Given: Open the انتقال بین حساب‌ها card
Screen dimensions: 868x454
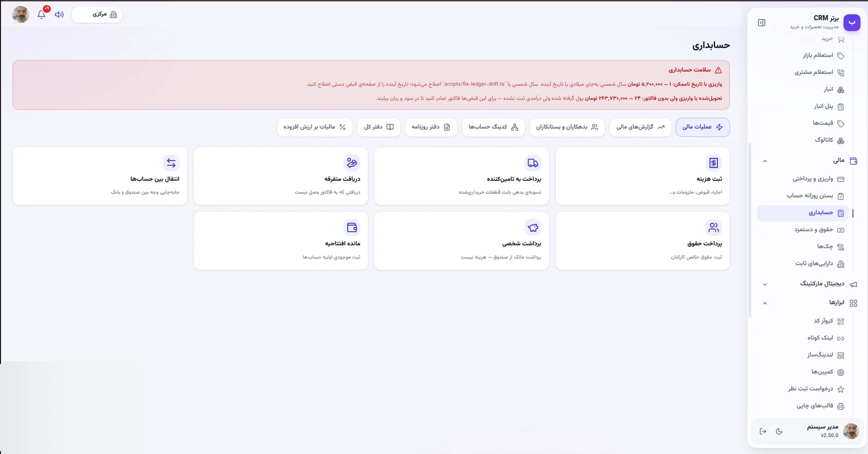Looking at the screenshot, I should 100,176.
